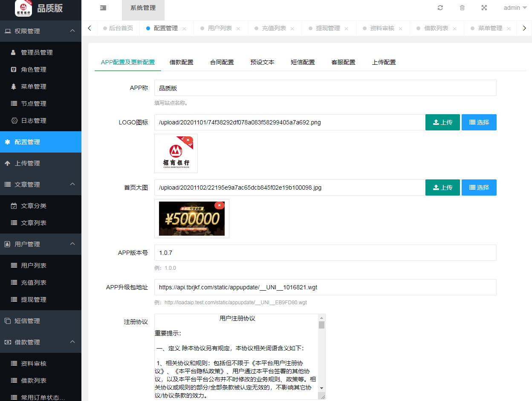
Task: Open 管理员管理 in the sidebar
Action: pos(37,52)
